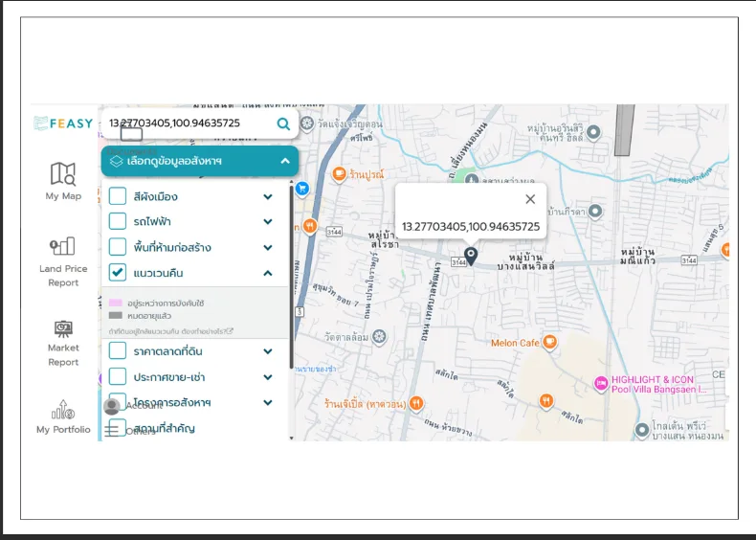This screenshot has height=540, width=756.
Task: Click the หมู่บ้าน บางแสนวิลล์ map label
Action: 525,261
